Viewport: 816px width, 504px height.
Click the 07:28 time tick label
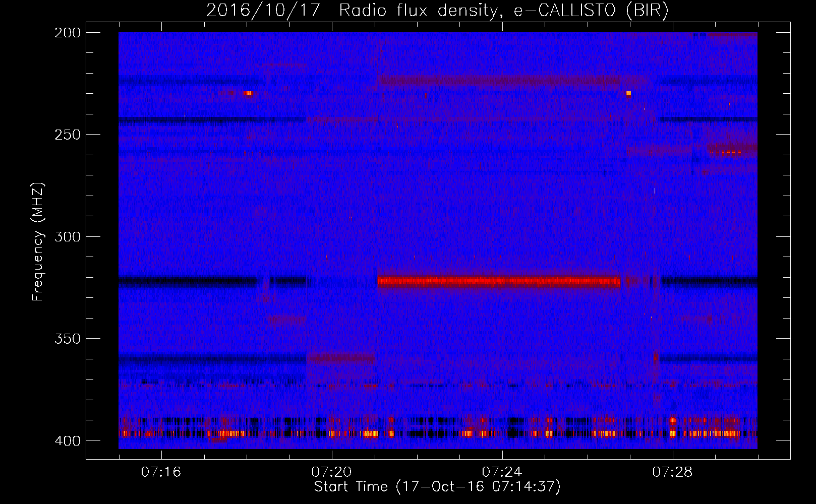point(672,472)
